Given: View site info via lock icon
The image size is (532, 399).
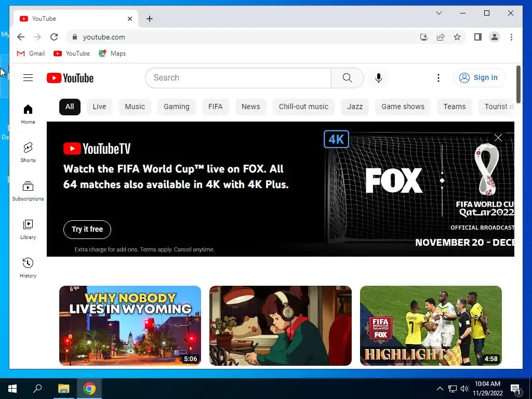Looking at the screenshot, I should point(75,37).
